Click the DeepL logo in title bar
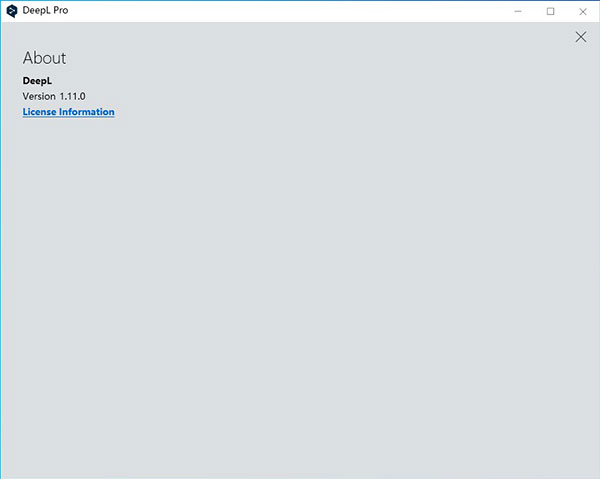Image resolution: width=600 pixels, height=479 pixels. pos(12,11)
